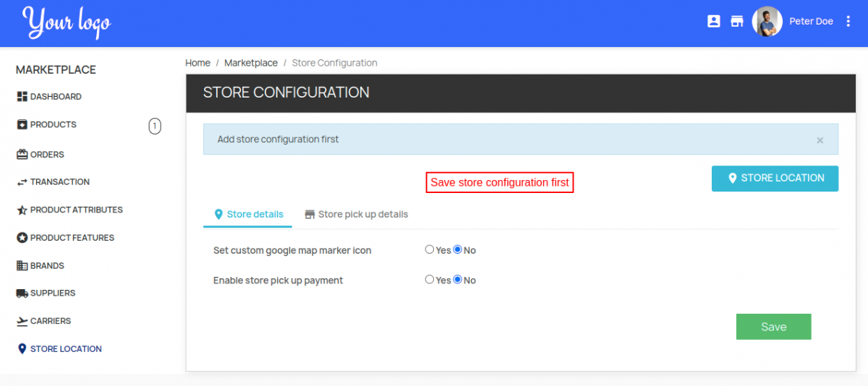The height and width of the screenshot is (386, 868).
Task: Click the MARKETPLACE sidebar heading
Action: pyautogui.click(x=56, y=70)
